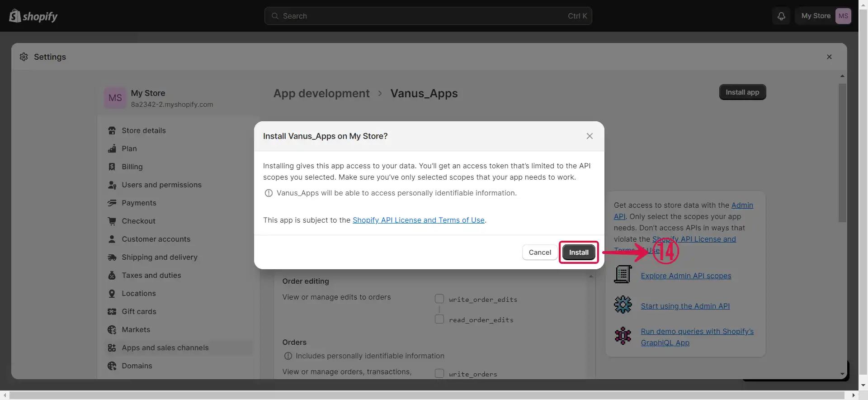This screenshot has height=400, width=868.
Task: Open Explore Admin API scopes link
Action: pos(686,276)
